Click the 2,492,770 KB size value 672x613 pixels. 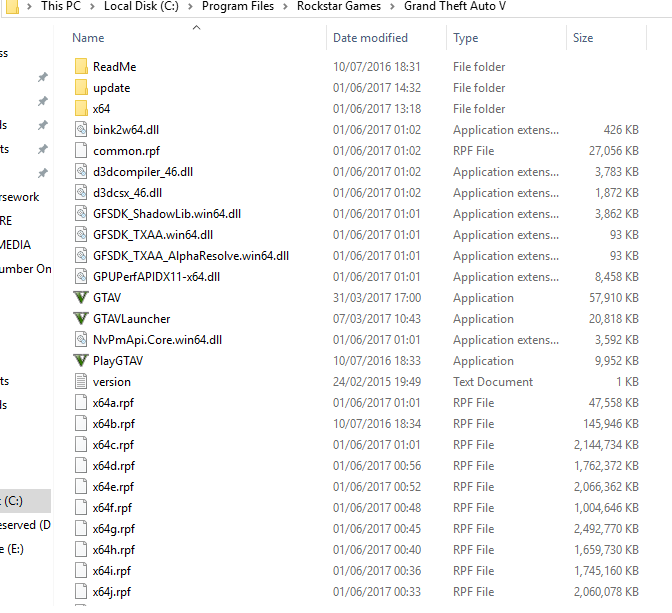coord(606,529)
